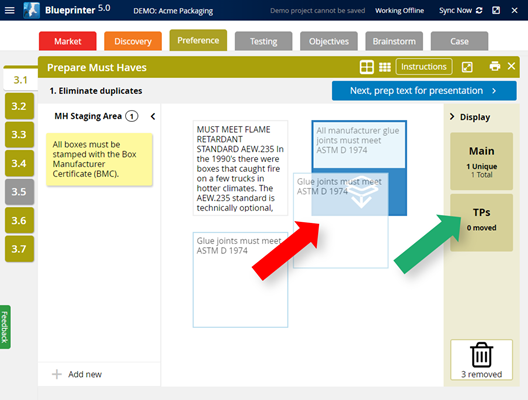Click the Sync Now refresh icon
Screen dimensions: 528x400
point(479,10)
